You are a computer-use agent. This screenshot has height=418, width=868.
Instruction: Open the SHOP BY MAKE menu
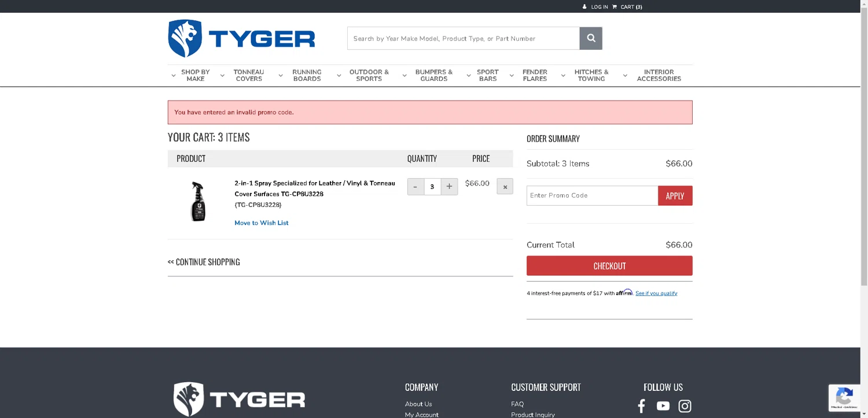(x=196, y=76)
